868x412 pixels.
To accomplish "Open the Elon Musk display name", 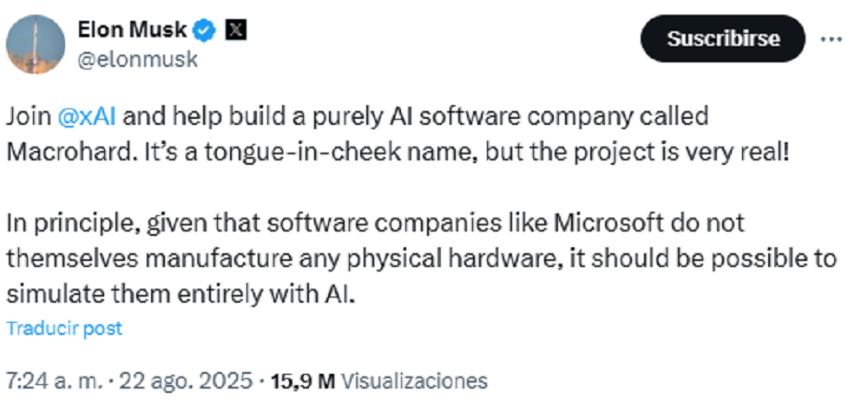I will click(132, 29).
